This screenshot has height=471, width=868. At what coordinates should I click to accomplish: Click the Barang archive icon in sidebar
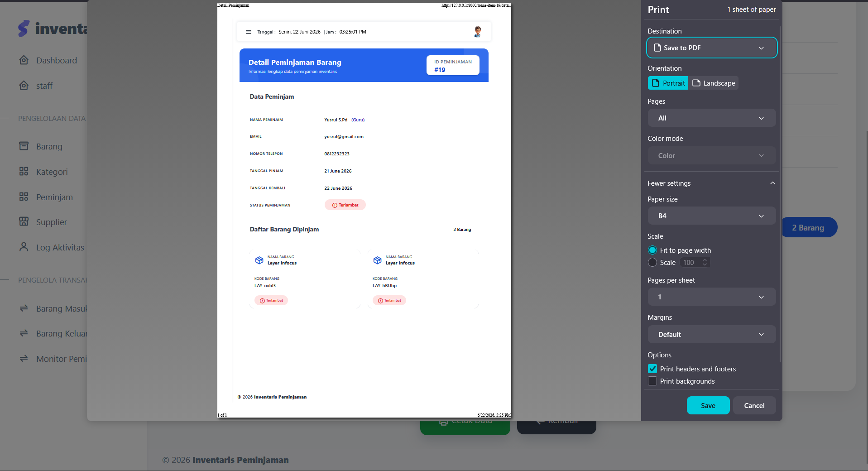(x=24, y=146)
